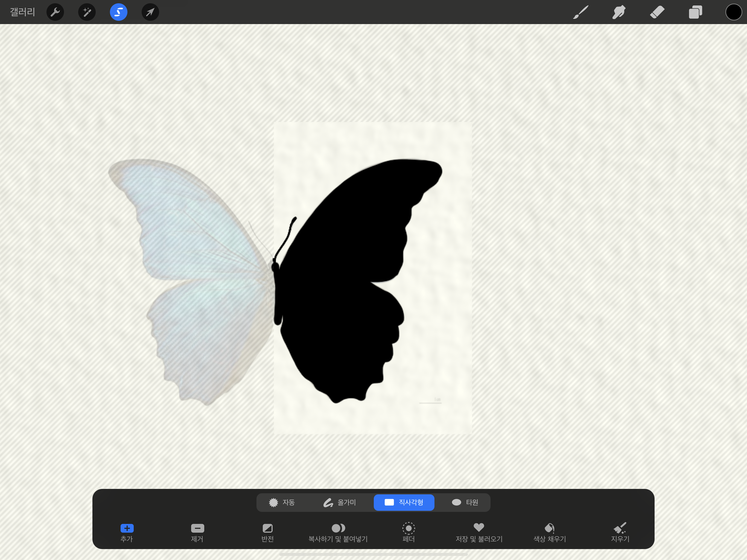Switch to 자동 selection mode
Screen dimensions: 747x560
[282, 502]
